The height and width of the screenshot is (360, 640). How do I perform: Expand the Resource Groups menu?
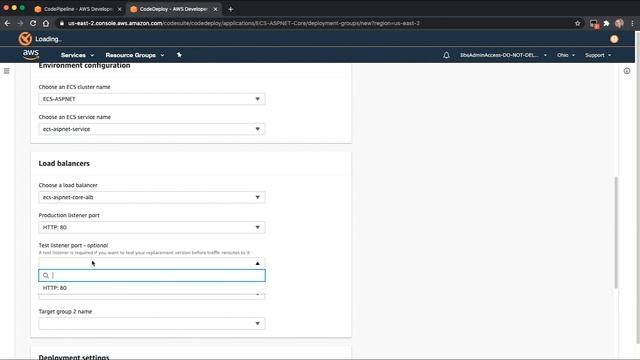[x=135, y=55]
